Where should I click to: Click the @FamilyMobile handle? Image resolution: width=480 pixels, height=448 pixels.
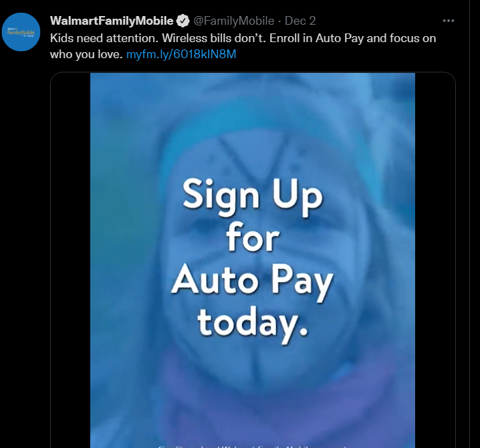pos(233,21)
